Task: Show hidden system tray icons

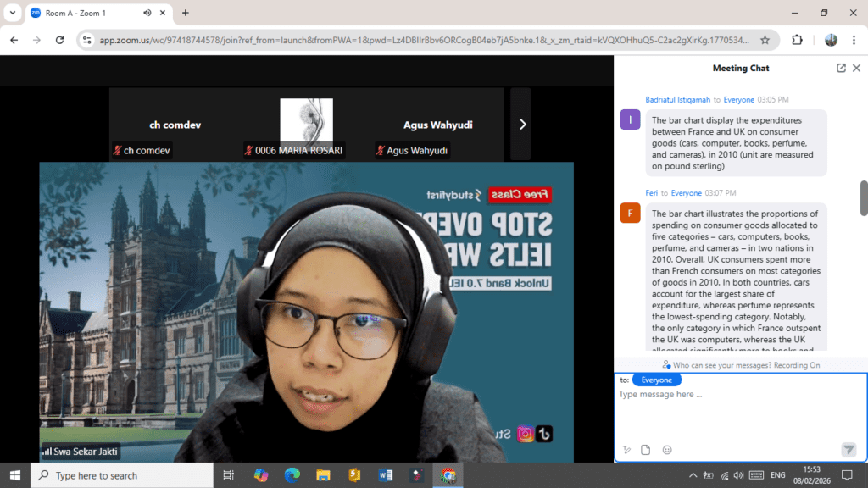Action: [693, 475]
